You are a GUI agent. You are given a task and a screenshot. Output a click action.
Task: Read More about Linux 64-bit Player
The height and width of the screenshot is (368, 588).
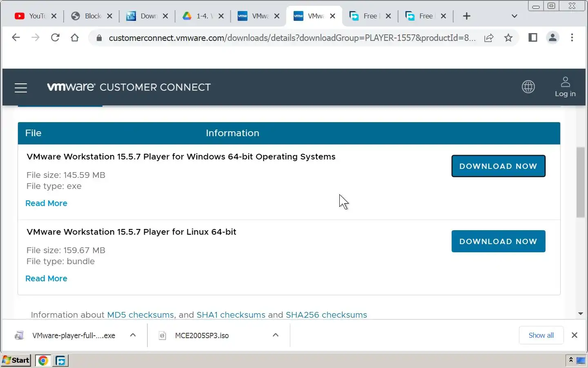46,278
